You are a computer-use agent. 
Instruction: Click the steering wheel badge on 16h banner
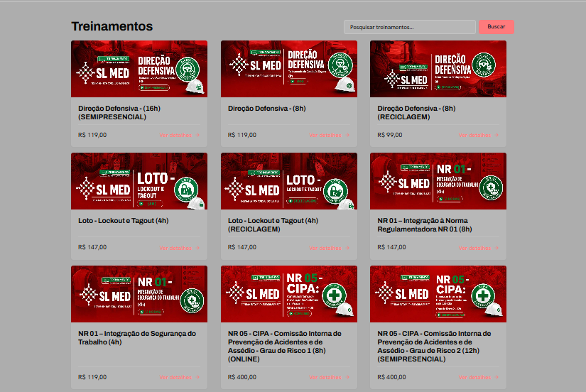(188, 69)
